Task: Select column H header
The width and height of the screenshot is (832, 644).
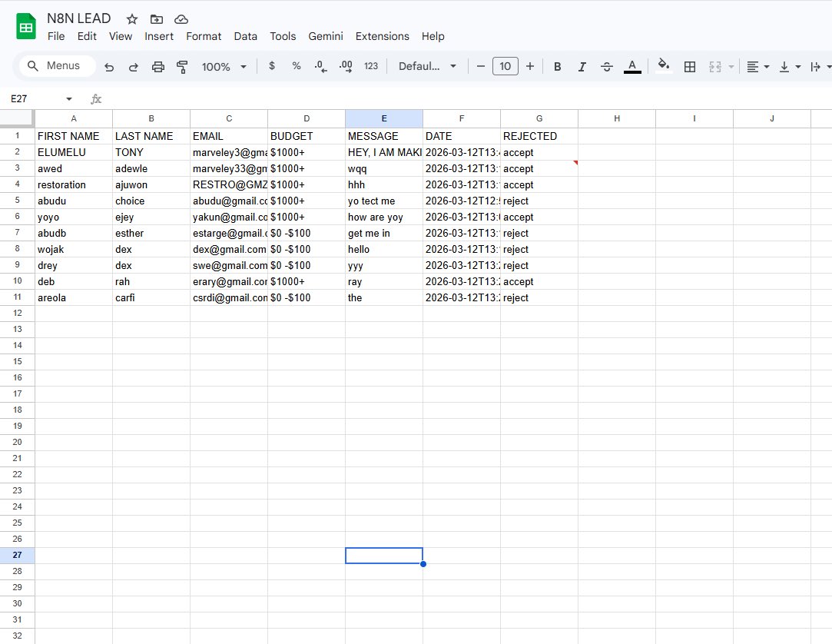Action: [617, 118]
